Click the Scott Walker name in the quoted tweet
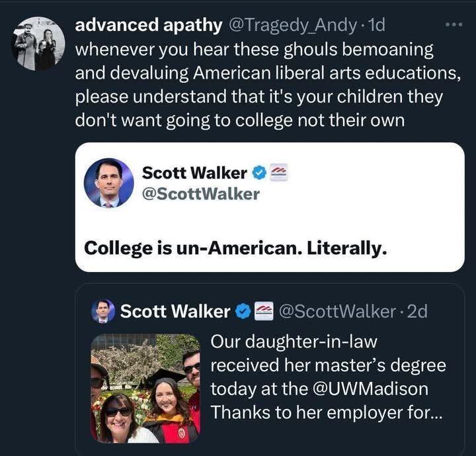This screenshot has height=456, width=476. tap(175, 311)
